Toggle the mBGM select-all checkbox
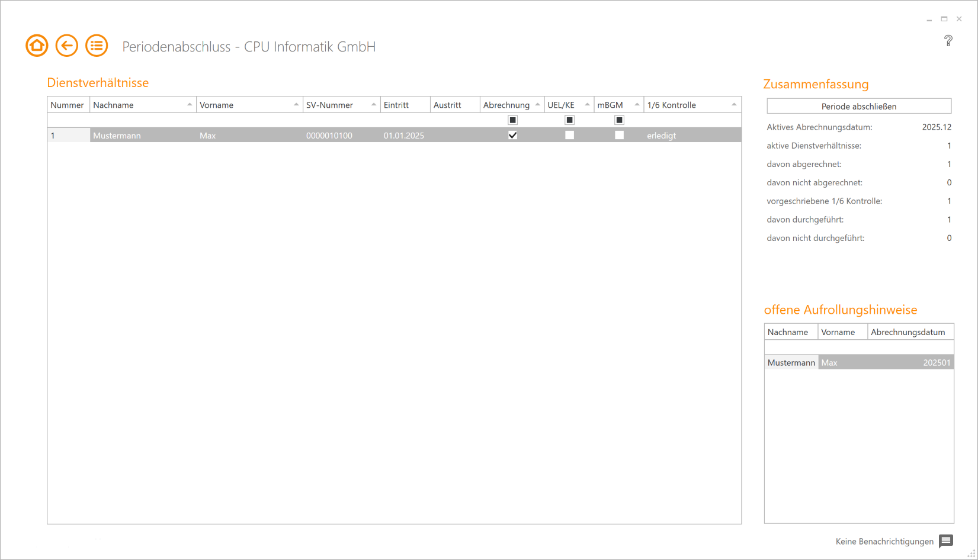The width and height of the screenshot is (978, 560). pos(619,120)
